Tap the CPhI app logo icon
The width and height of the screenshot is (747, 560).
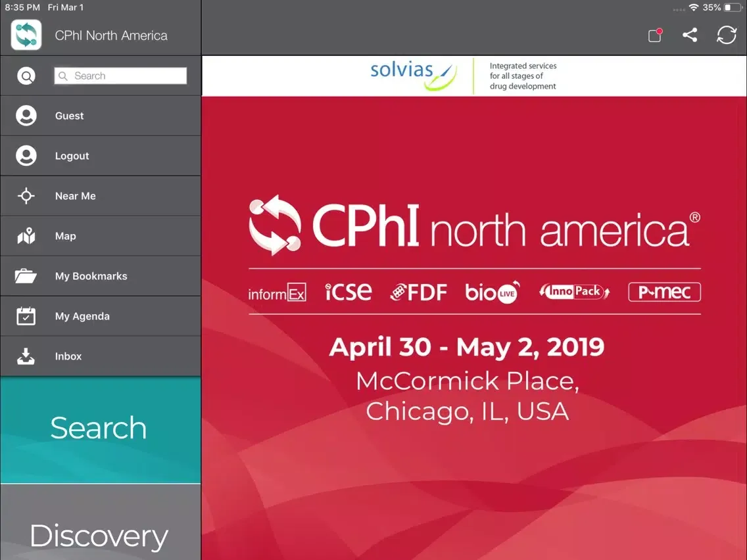click(x=26, y=35)
